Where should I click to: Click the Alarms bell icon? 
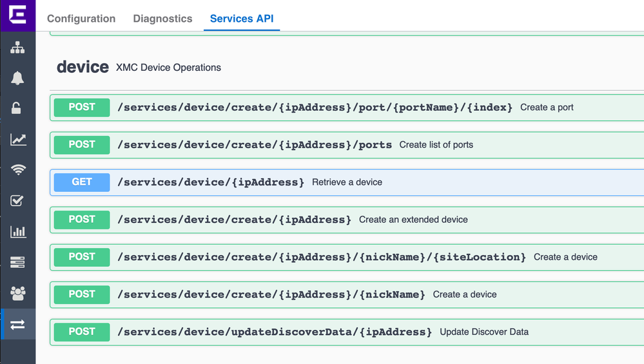pyautogui.click(x=17, y=78)
